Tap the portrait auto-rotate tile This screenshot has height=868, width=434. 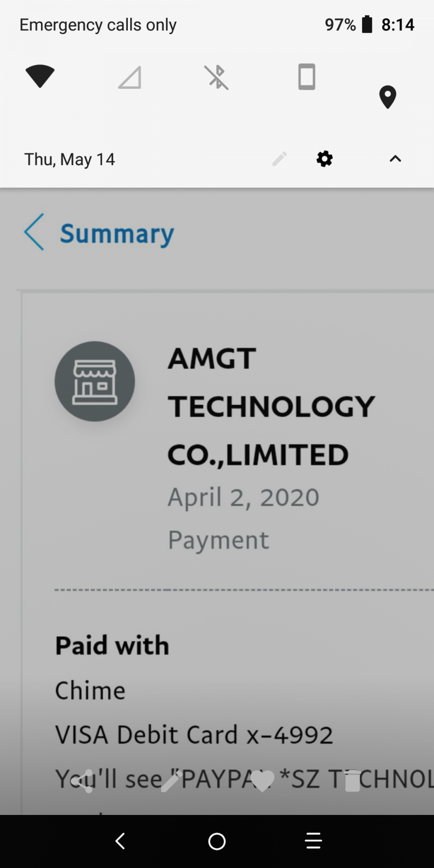click(307, 77)
